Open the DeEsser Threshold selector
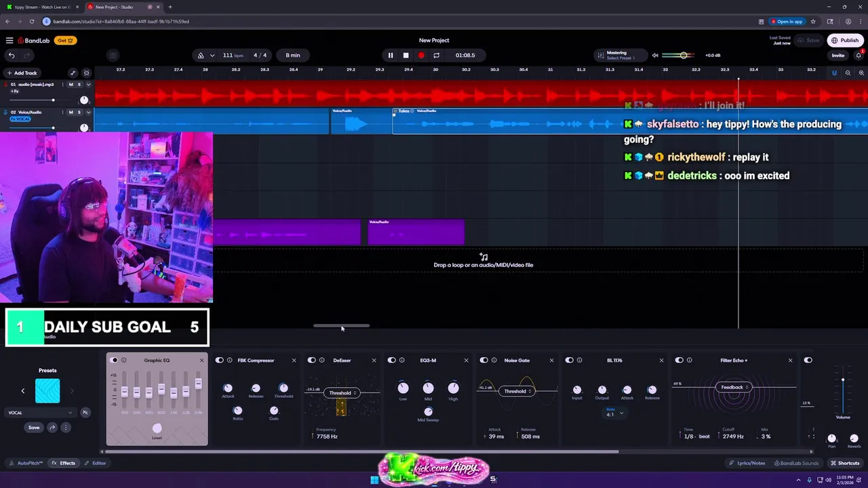The image size is (868, 488). [340, 393]
